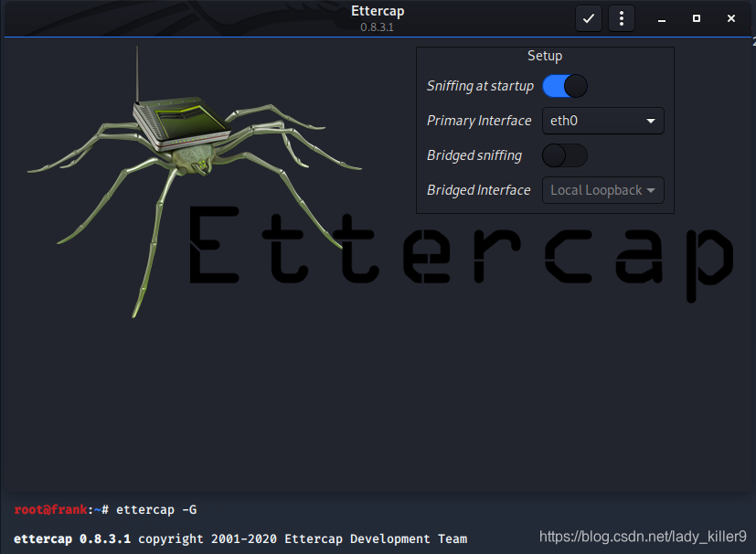Maximize the Ettercap window
756x554 pixels.
pyautogui.click(x=697, y=18)
